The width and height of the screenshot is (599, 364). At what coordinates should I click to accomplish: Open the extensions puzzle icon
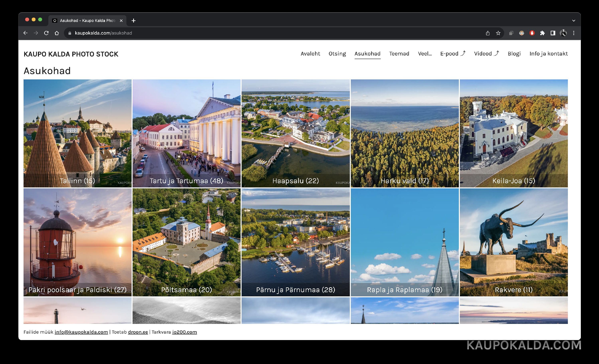[542, 33]
